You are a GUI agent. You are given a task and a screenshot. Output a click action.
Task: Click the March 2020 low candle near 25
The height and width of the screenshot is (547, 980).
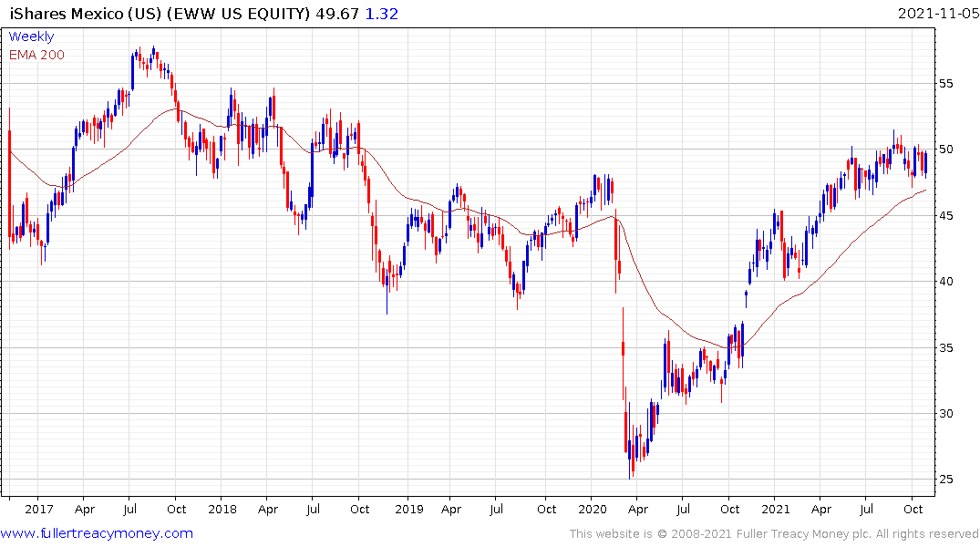[x=629, y=440]
